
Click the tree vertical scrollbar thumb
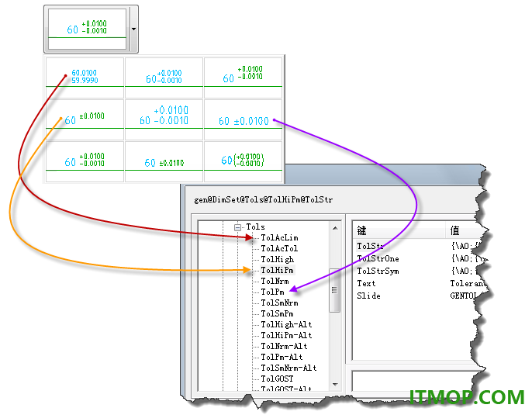(335, 290)
